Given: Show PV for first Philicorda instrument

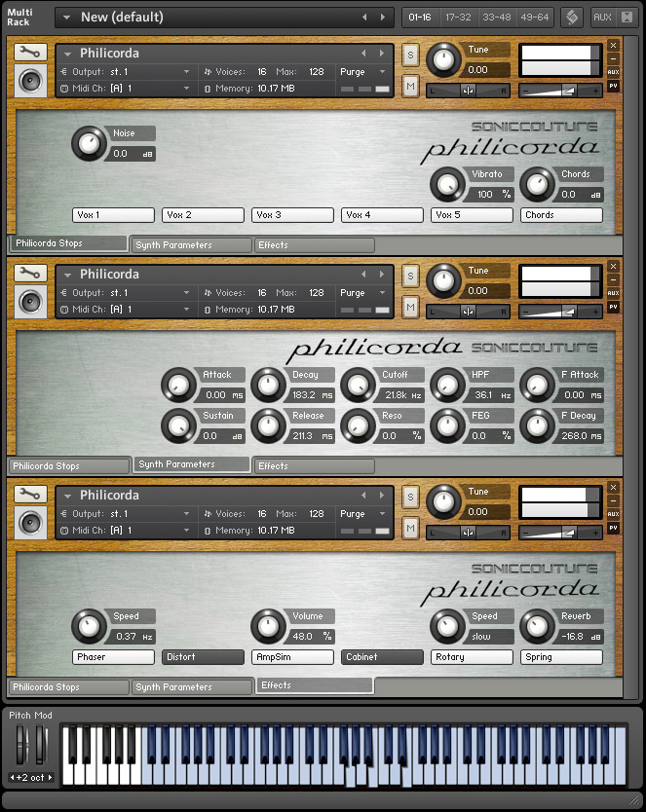Looking at the screenshot, I should click(614, 86).
